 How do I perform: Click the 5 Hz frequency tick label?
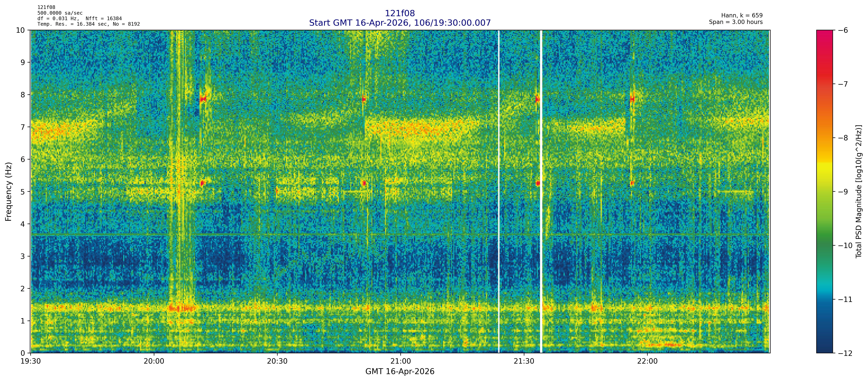[x=23, y=192]
